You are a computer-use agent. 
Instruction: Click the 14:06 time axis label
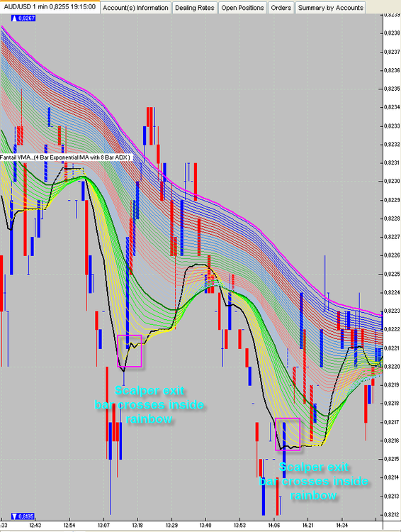coord(273,525)
